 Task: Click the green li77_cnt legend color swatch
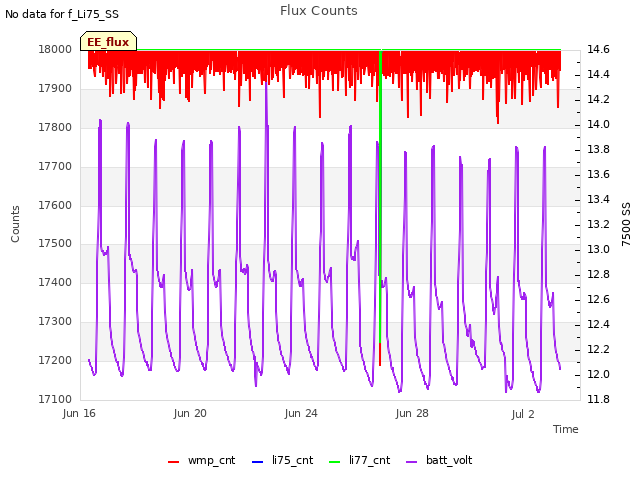[x=335, y=462]
